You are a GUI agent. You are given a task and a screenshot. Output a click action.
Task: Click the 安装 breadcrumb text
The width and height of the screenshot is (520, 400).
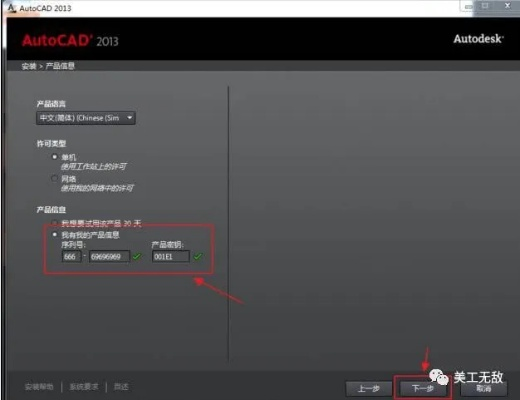[29, 66]
